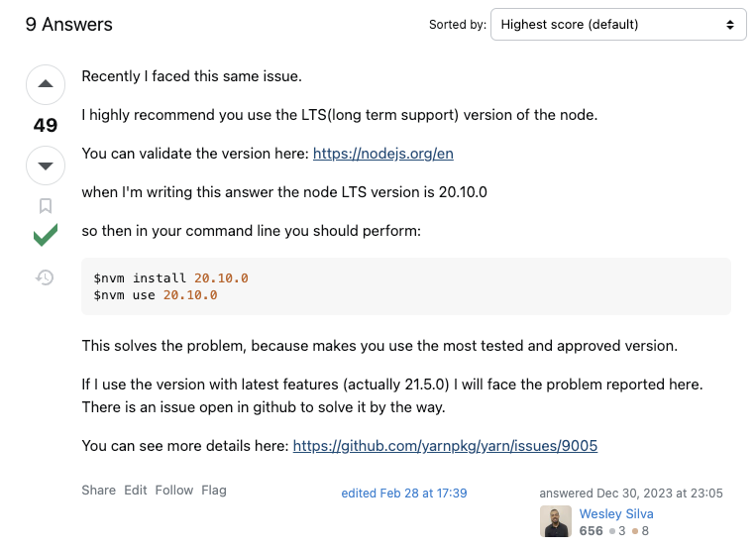Click Wesley Silva's avatar image

(555, 522)
